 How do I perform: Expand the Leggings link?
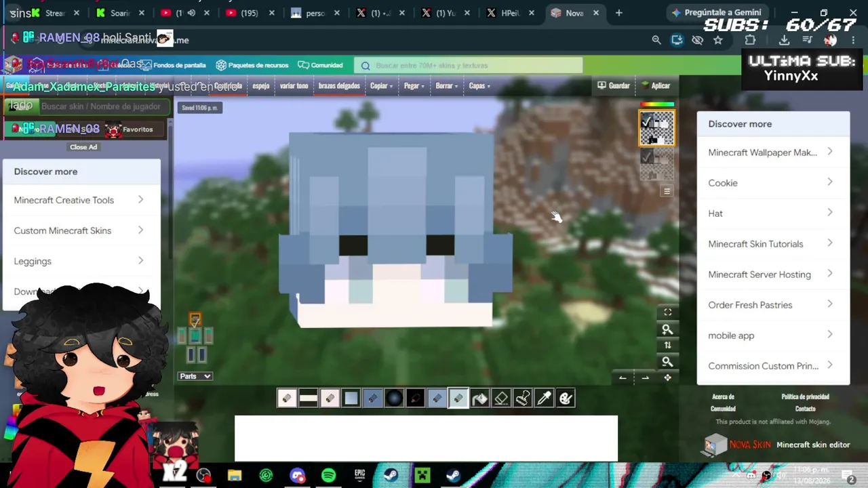81,261
